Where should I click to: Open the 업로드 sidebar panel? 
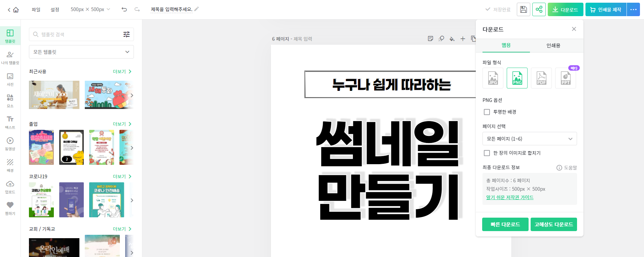point(10,187)
